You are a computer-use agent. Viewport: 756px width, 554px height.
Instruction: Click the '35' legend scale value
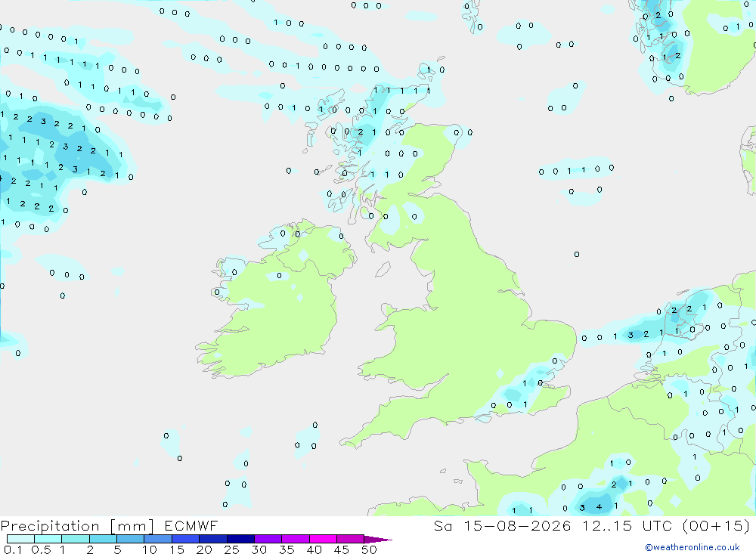[287, 549]
